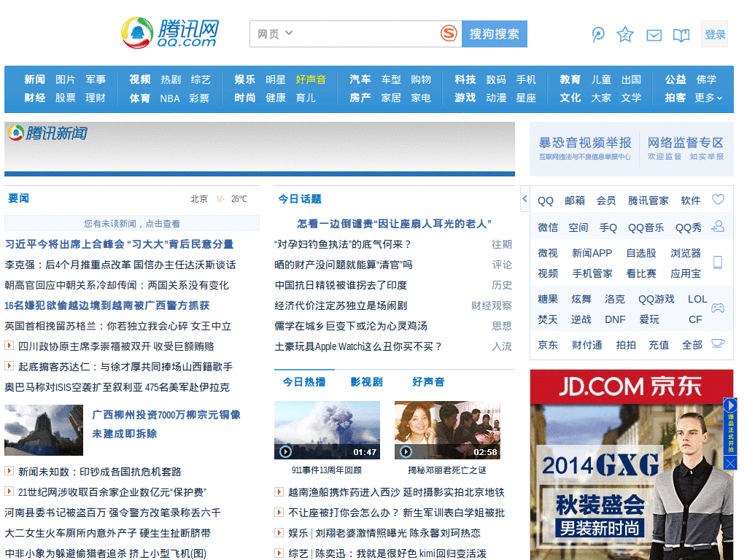
Task: Click the Sogou S icon in search box
Action: tap(449, 34)
